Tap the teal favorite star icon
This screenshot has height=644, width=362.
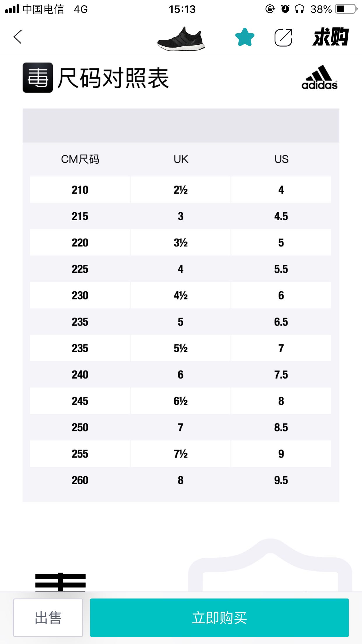(x=245, y=37)
